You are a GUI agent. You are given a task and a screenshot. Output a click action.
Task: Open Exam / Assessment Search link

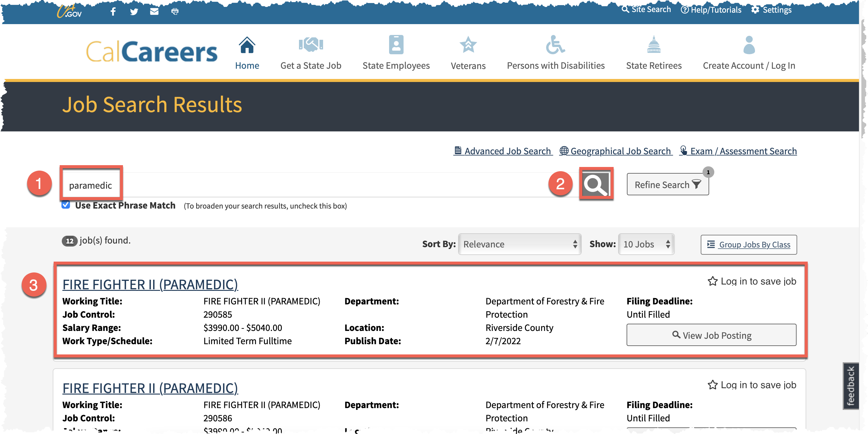tap(737, 151)
